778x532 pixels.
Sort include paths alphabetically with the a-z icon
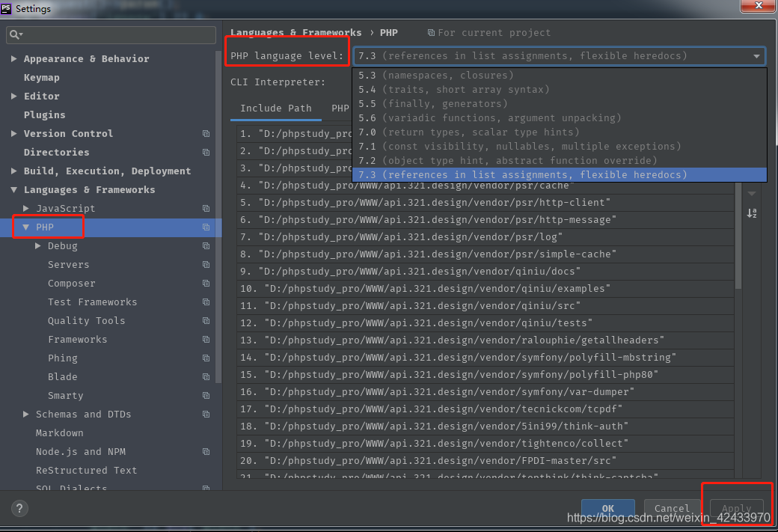[751, 213]
